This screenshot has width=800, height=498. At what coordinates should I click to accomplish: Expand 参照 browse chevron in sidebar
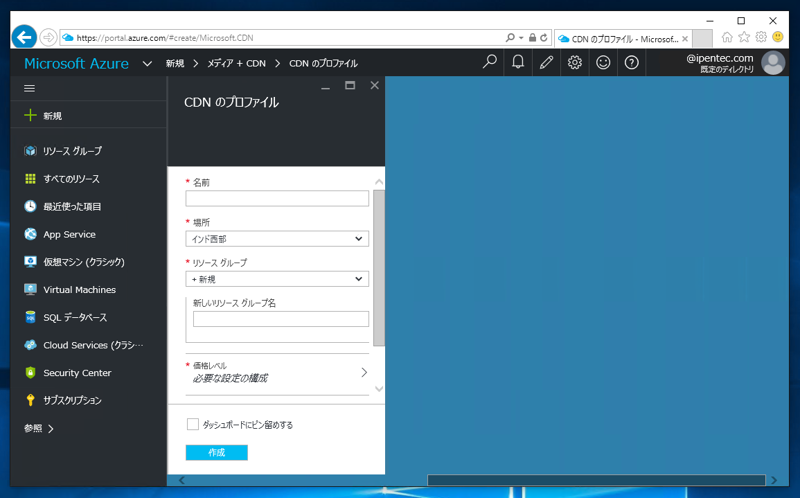point(51,429)
